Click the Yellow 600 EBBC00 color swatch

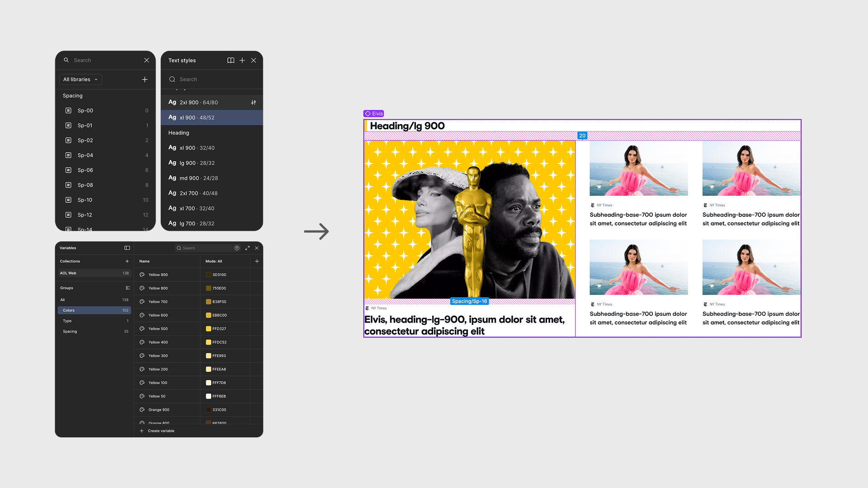click(208, 315)
